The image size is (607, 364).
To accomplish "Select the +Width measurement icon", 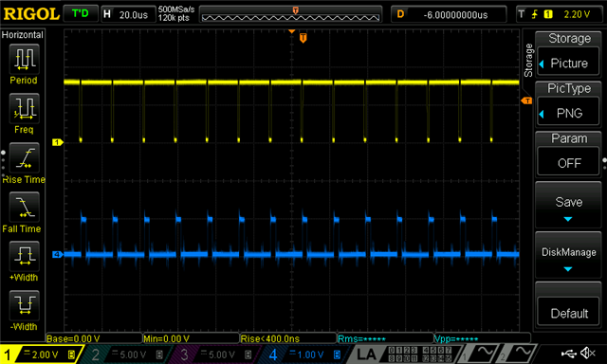I will point(24,257).
